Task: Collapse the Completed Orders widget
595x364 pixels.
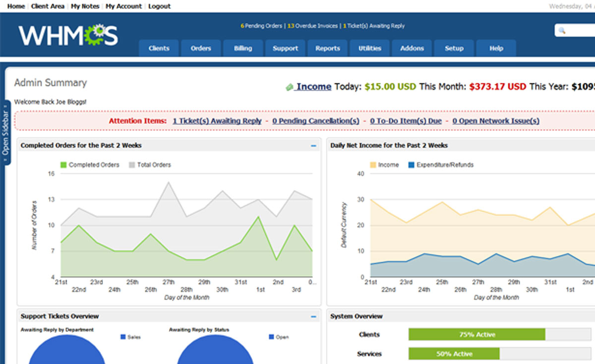Action: pos(313,146)
